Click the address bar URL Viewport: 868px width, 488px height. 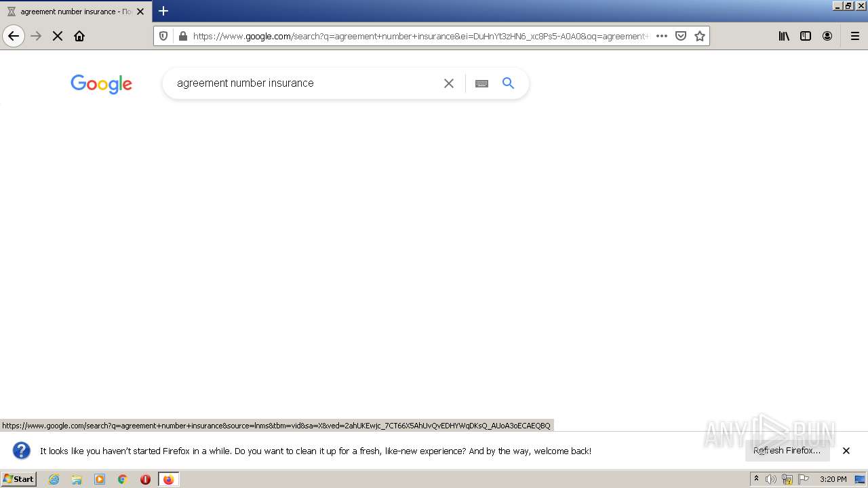click(420, 36)
